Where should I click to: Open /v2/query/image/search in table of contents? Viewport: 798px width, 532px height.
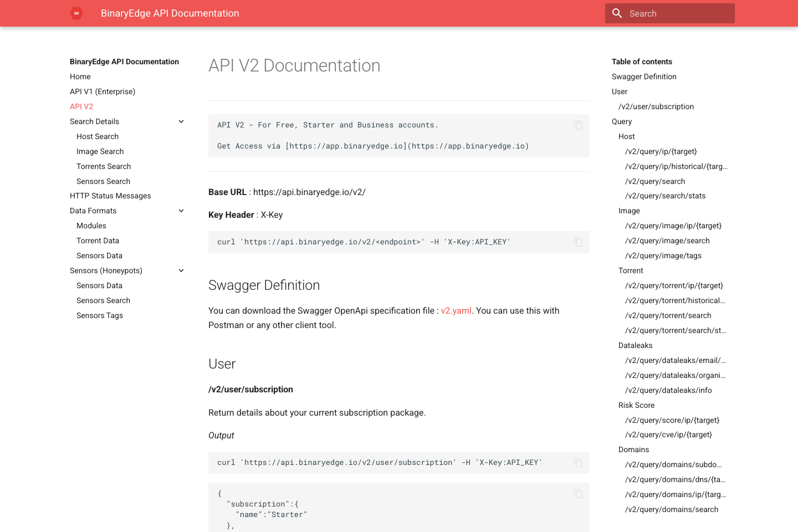[668, 241]
